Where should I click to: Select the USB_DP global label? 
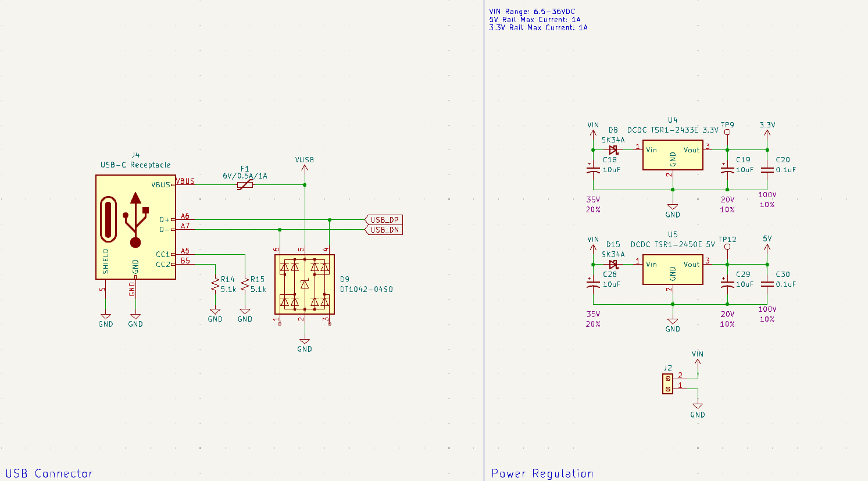384,220
